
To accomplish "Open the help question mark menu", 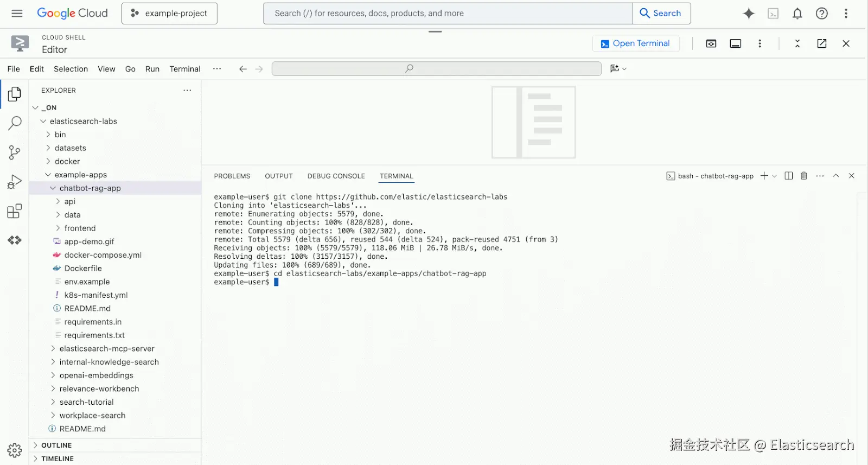I will pyautogui.click(x=822, y=14).
